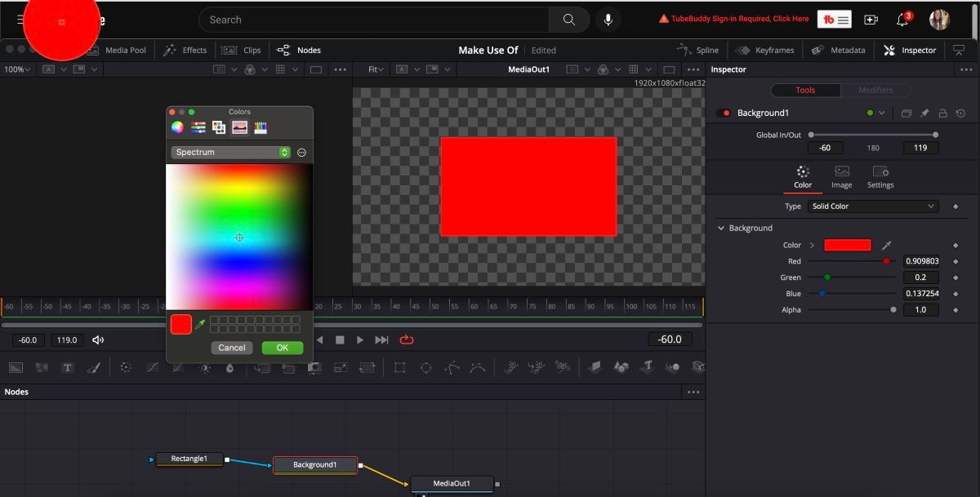Switch to the Image tab in Inspector
The height and width of the screenshot is (497, 980).
point(841,177)
